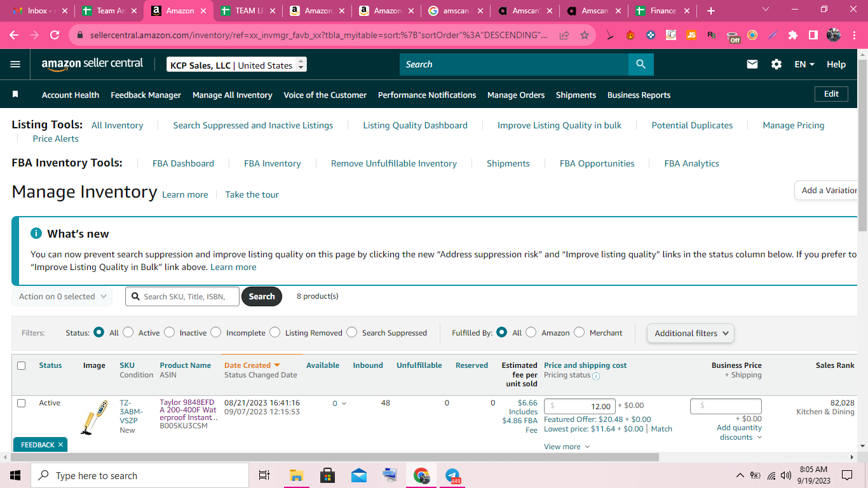Image resolution: width=868 pixels, height=488 pixels.
Task: Click the magnifier search submit button
Action: [641, 64]
